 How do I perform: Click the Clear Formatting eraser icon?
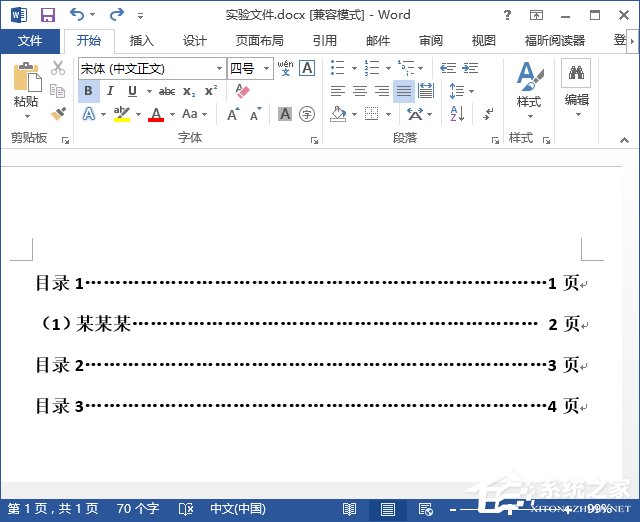coord(242,91)
